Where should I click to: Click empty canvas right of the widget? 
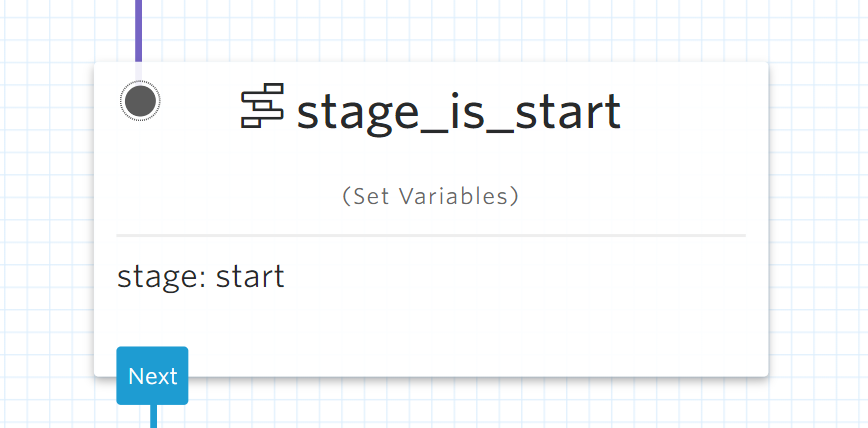(x=818, y=220)
